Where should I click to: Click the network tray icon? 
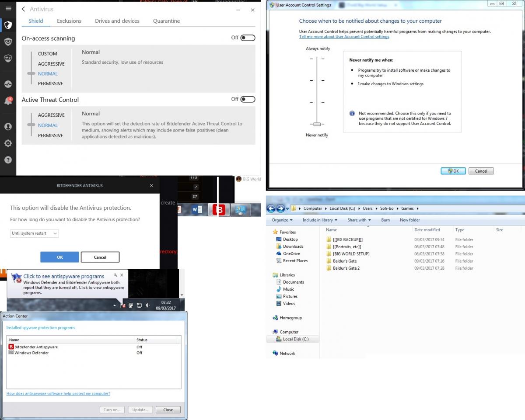(139, 305)
